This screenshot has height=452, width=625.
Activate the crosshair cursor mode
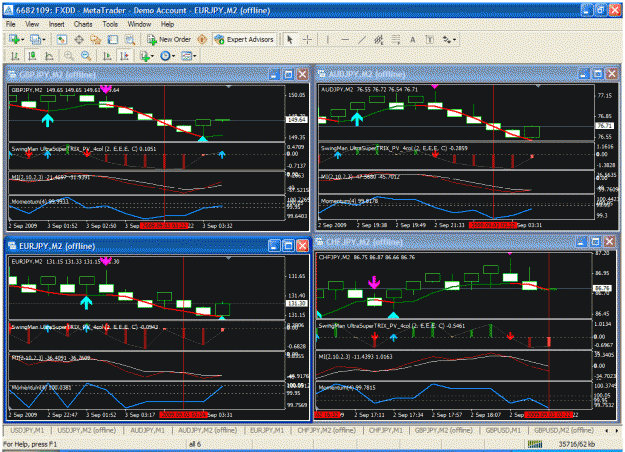(x=307, y=39)
